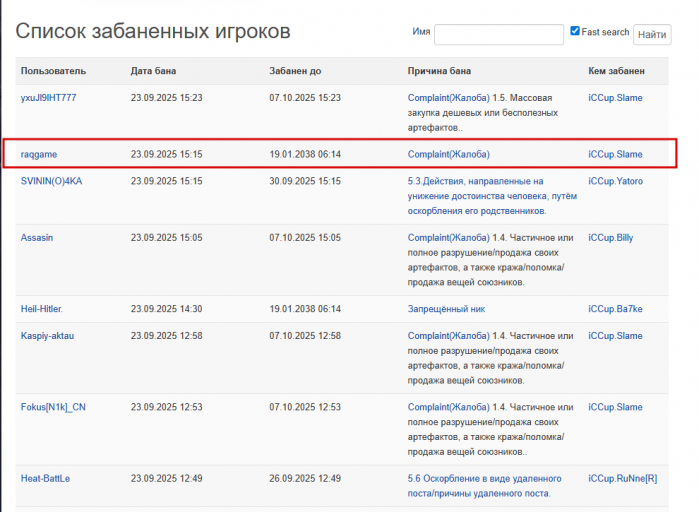This screenshot has width=699, height=512.
Task: Click the Причина бана column header
Action: [439, 71]
